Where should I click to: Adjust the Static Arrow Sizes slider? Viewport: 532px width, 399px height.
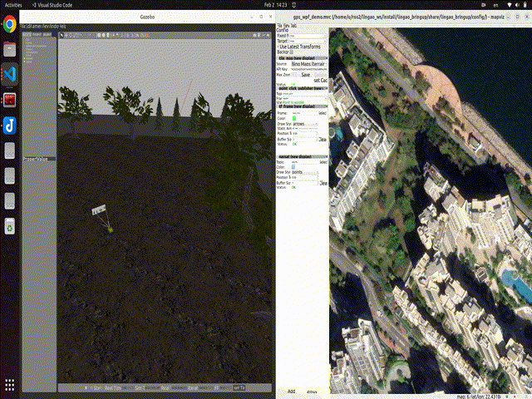pos(308,128)
